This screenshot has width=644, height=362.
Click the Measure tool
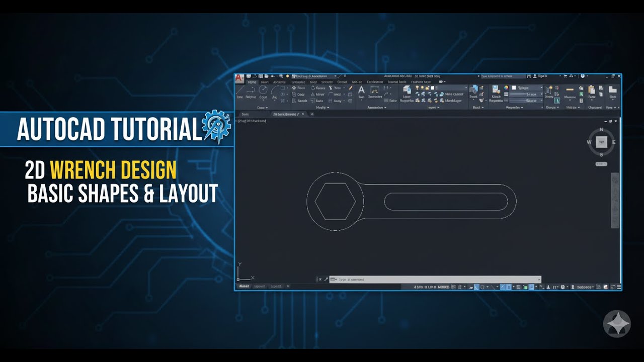pos(570,92)
